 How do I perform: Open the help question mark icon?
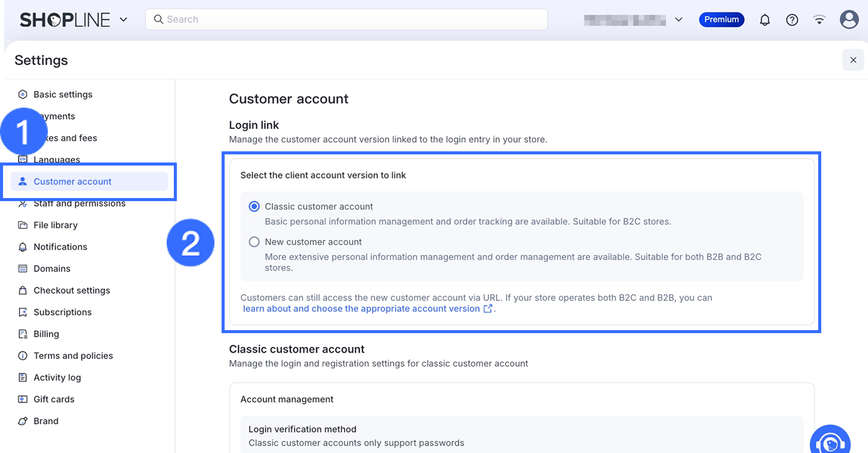pos(792,20)
